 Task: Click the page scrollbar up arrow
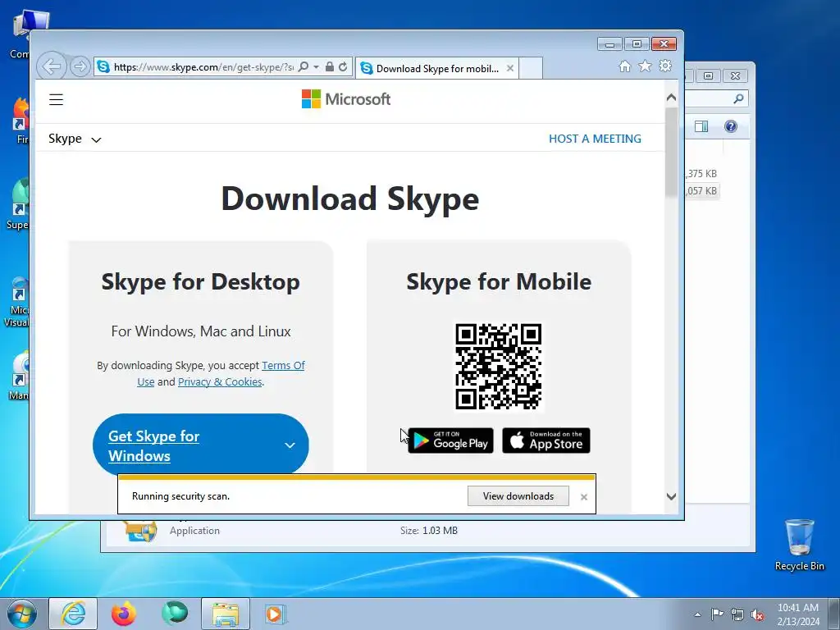click(x=671, y=98)
